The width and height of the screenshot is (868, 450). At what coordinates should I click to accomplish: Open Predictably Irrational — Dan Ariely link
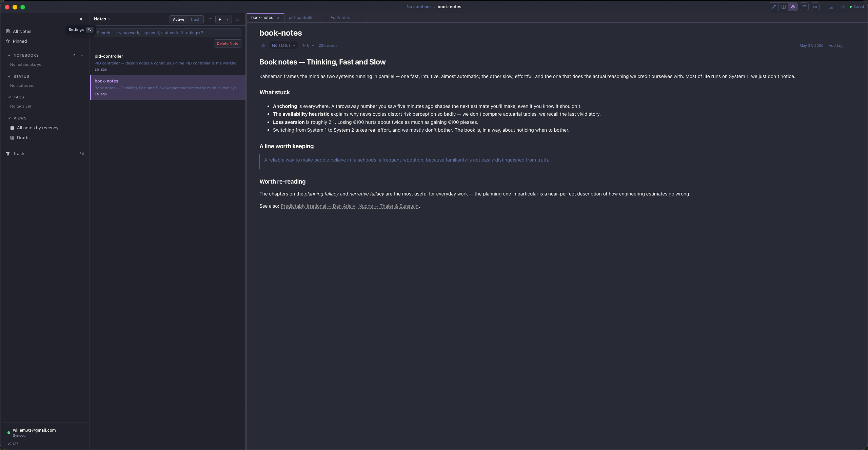tap(318, 206)
